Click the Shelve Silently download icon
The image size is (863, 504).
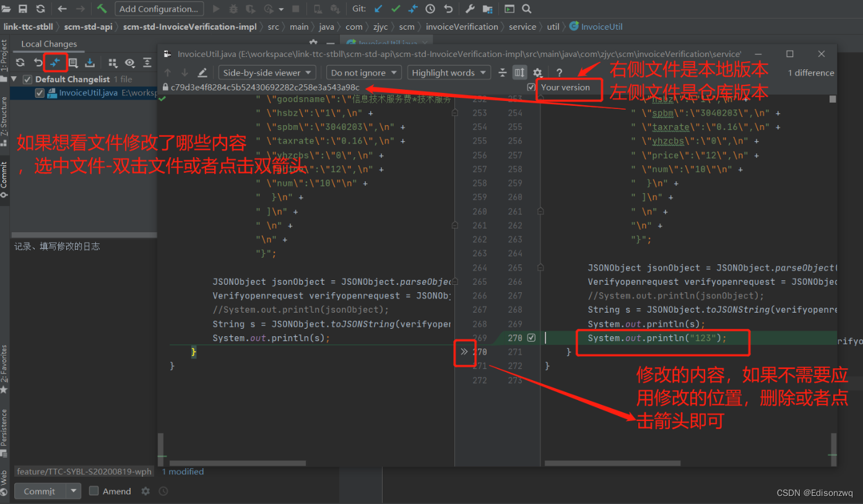coord(90,63)
